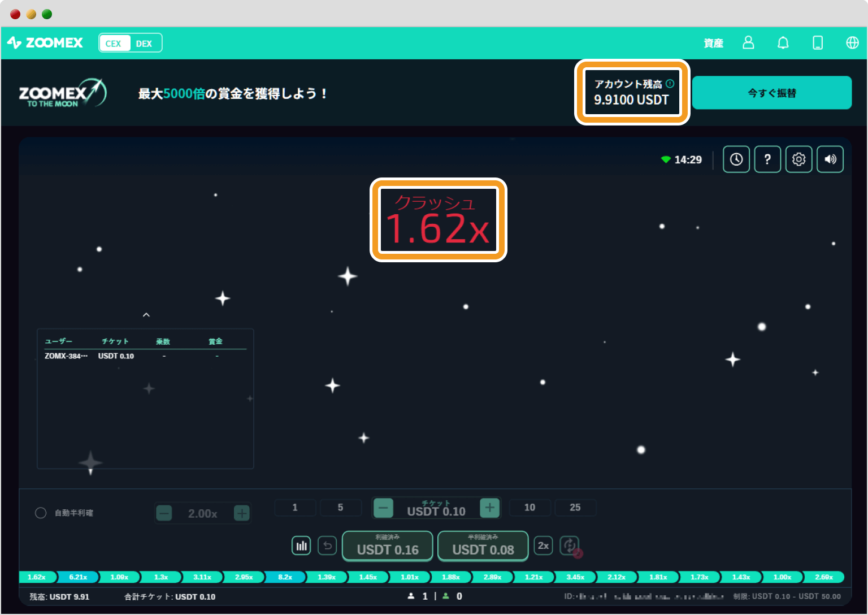Open the help question mark icon
This screenshot has height=615, width=868.
(767, 159)
